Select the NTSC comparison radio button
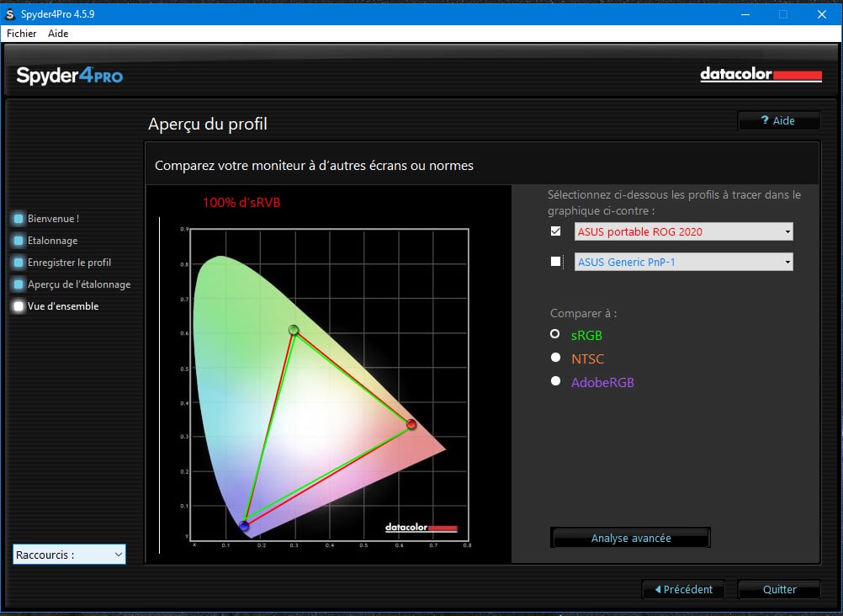Screen dimensions: 843x616 click(555, 358)
